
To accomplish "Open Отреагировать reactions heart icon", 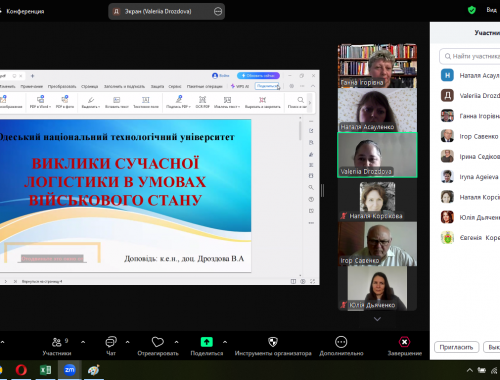I will [x=158, y=342].
